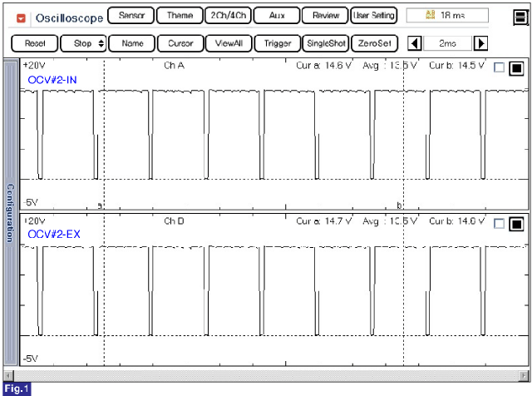Expand the Configuration side panel

(11, 213)
